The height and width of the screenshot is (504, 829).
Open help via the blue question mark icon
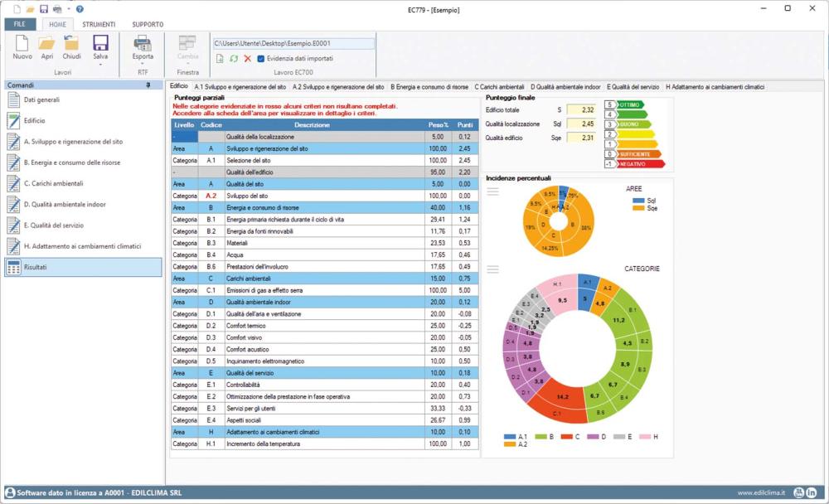point(80,9)
